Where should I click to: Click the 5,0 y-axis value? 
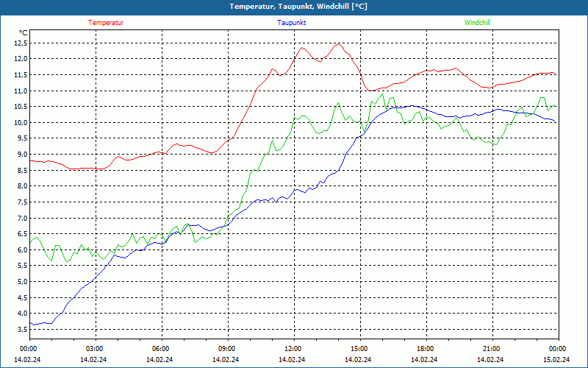[x=23, y=282]
